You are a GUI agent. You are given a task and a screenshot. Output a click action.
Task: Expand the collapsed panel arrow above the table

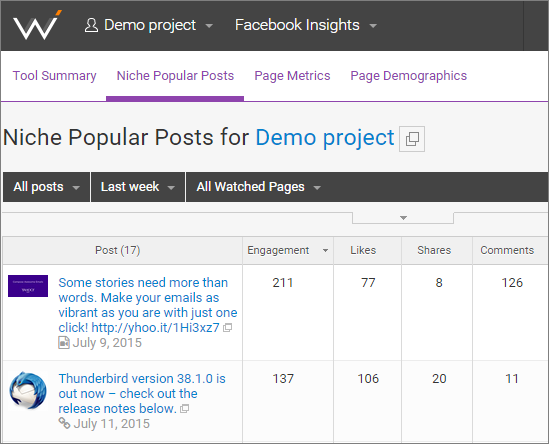pos(403,218)
